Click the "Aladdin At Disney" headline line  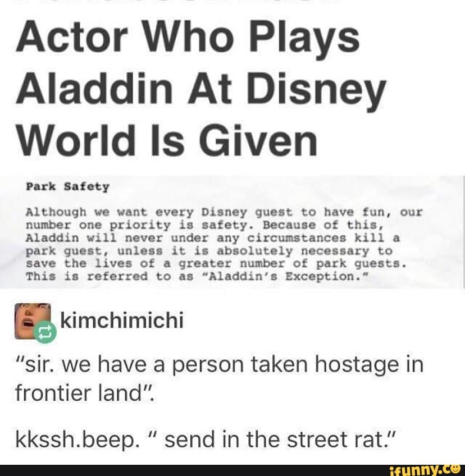[201, 90]
